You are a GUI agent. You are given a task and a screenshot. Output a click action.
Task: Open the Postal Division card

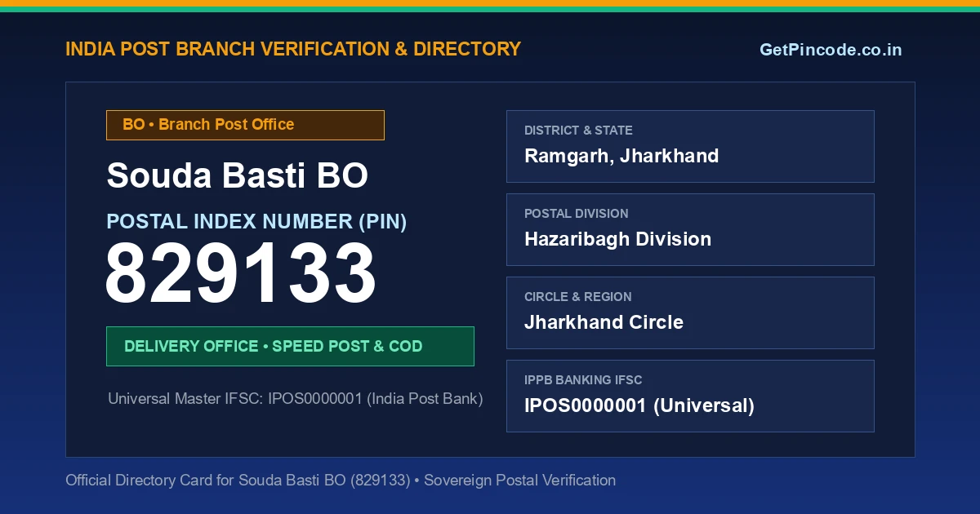tap(690, 229)
